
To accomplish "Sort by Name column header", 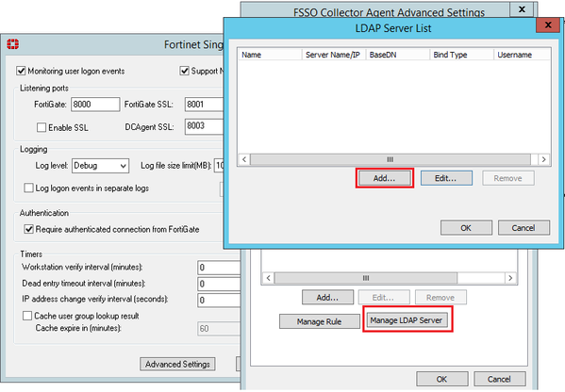I will (270, 55).
